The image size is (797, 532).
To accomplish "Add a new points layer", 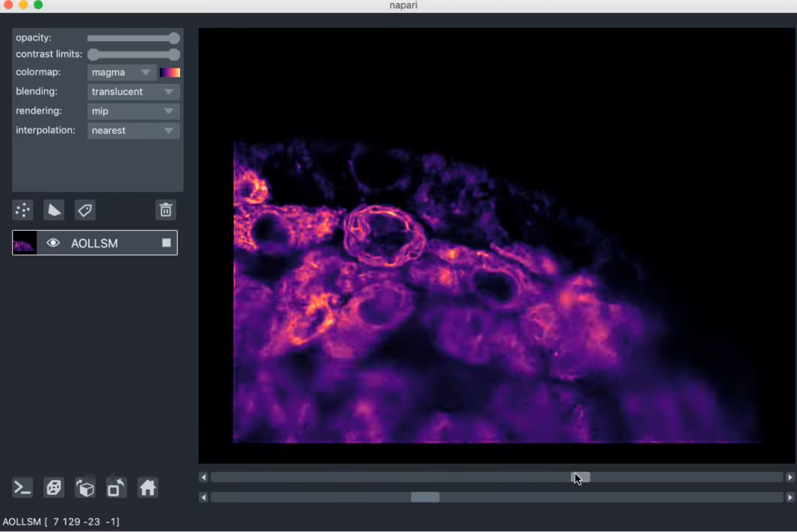I will (x=22, y=210).
